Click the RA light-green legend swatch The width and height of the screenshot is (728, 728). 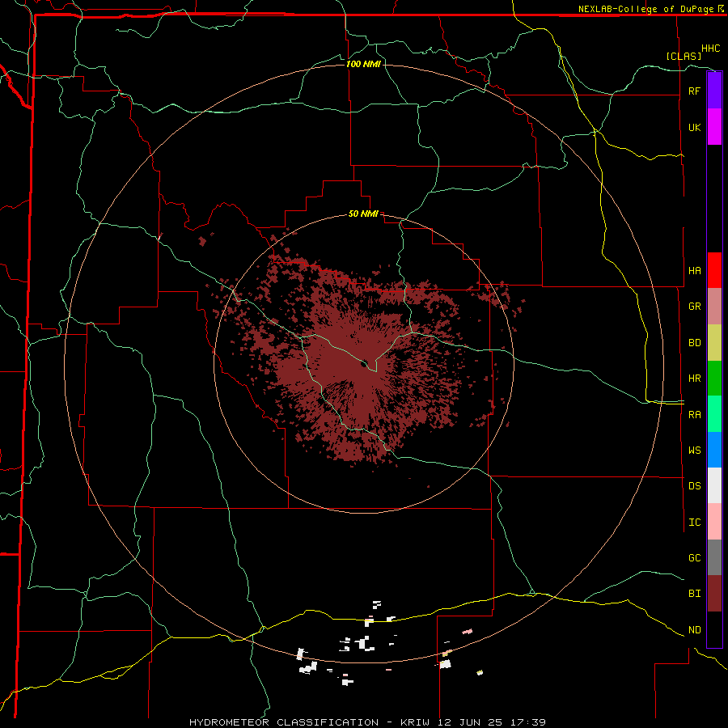tap(714, 414)
